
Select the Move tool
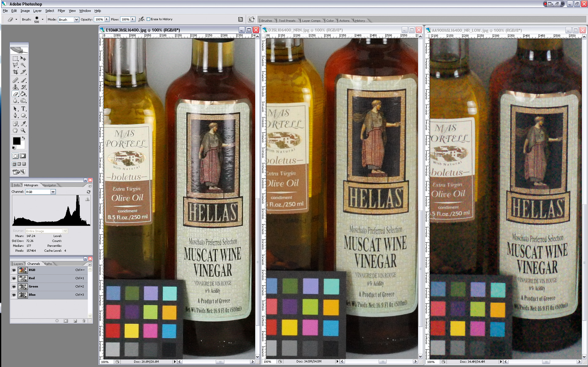[x=23, y=58]
